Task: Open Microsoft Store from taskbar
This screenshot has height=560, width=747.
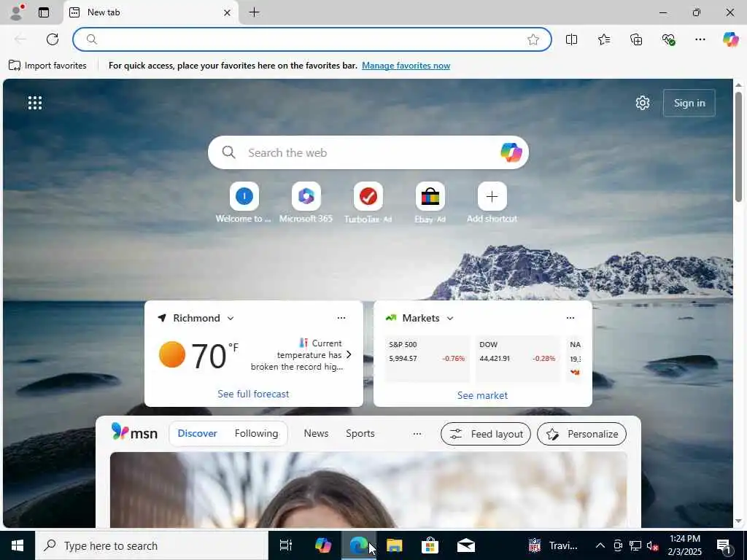Action: coord(430,545)
